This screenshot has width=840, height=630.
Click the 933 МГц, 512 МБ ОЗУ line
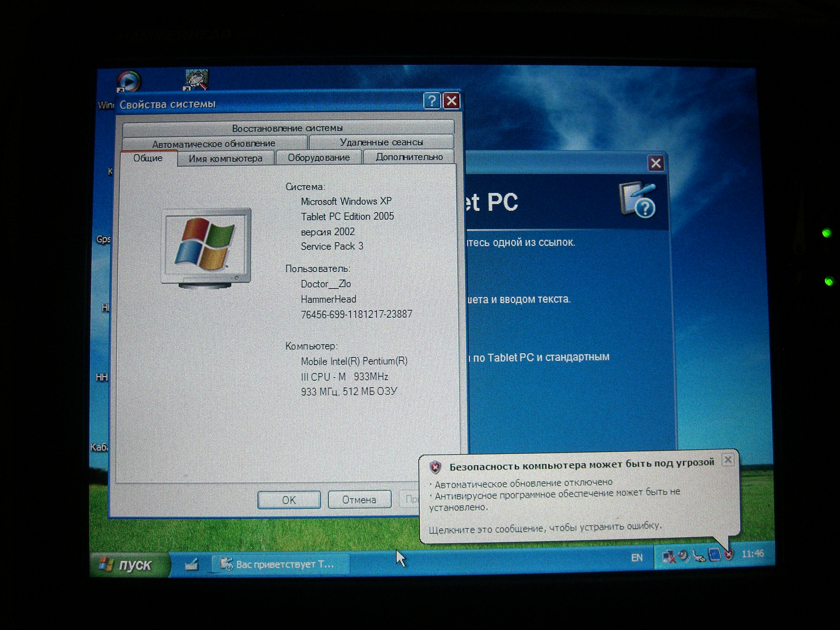(349, 391)
